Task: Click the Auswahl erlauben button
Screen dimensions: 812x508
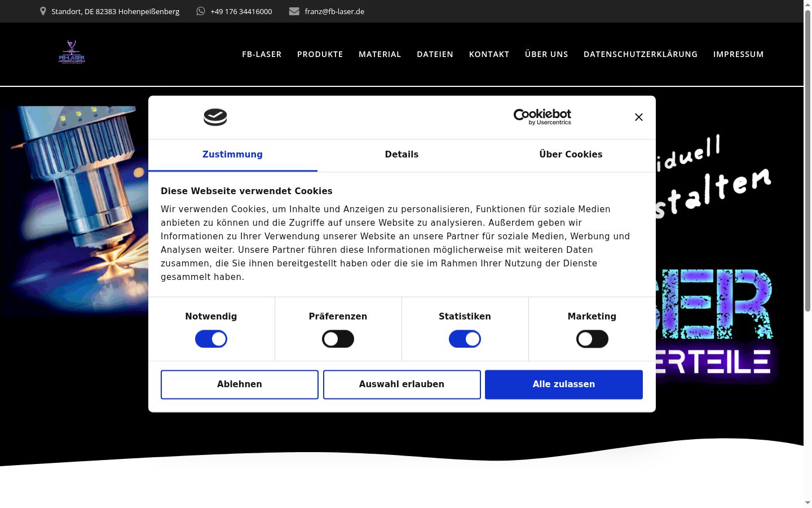Action: (x=402, y=384)
